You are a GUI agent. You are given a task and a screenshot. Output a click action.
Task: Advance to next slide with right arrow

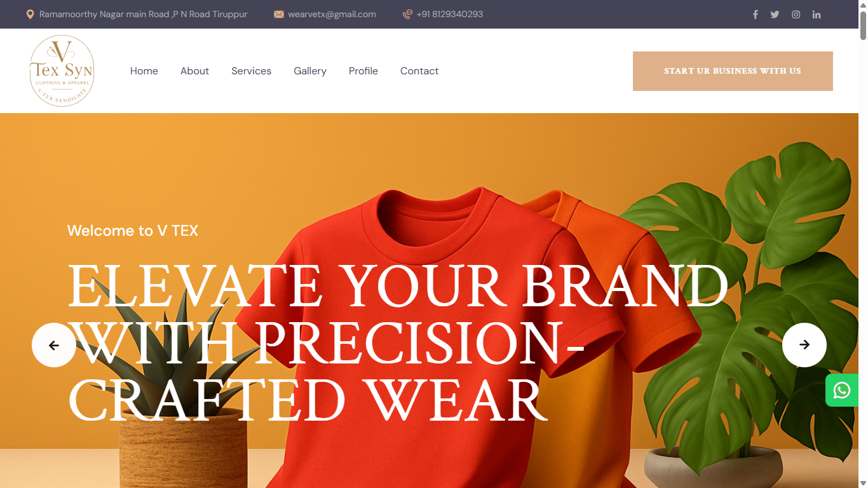[x=804, y=345]
